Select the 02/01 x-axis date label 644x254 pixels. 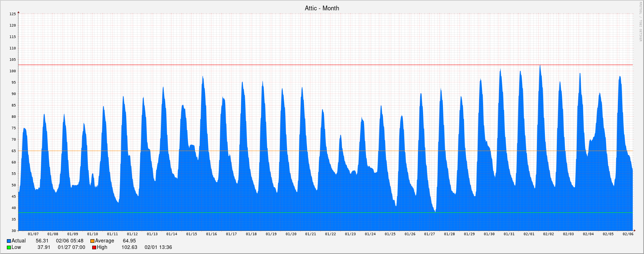point(529,234)
